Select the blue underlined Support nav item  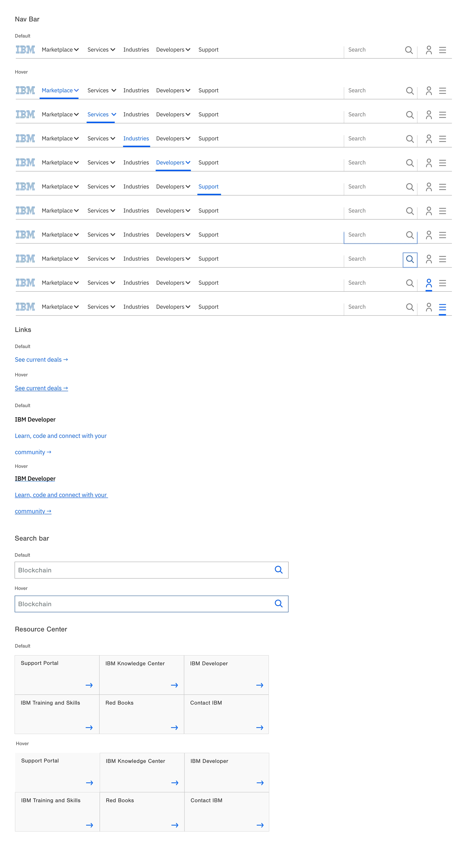(208, 187)
